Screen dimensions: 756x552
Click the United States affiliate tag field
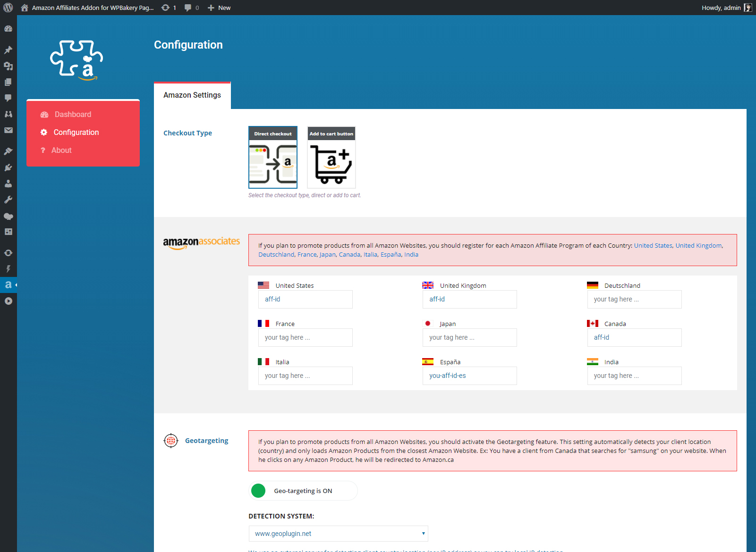[x=306, y=299]
